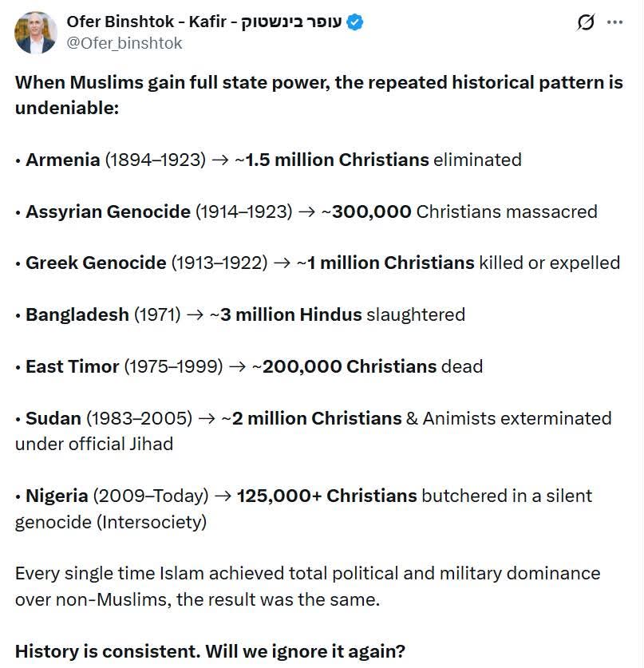This screenshot has height=668, width=644.
Task: Click the bold text 125,000+ Christians
Action: click(x=326, y=496)
